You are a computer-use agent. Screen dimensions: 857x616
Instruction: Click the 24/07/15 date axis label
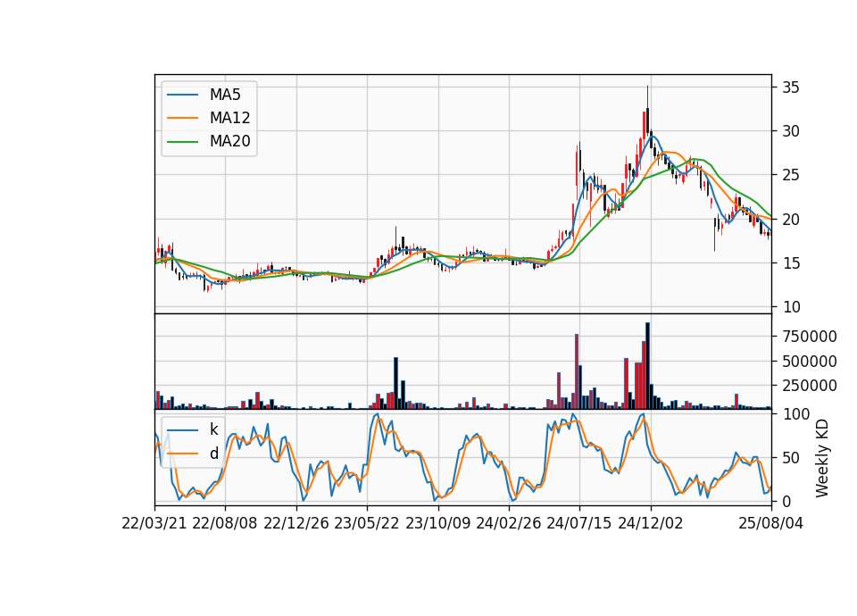[x=579, y=524]
